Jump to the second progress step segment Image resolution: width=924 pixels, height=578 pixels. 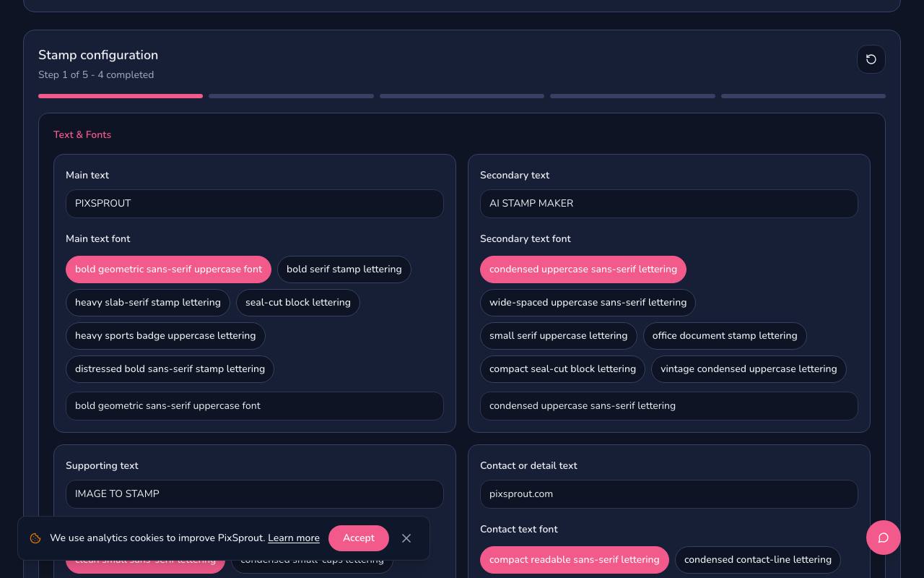(x=291, y=96)
